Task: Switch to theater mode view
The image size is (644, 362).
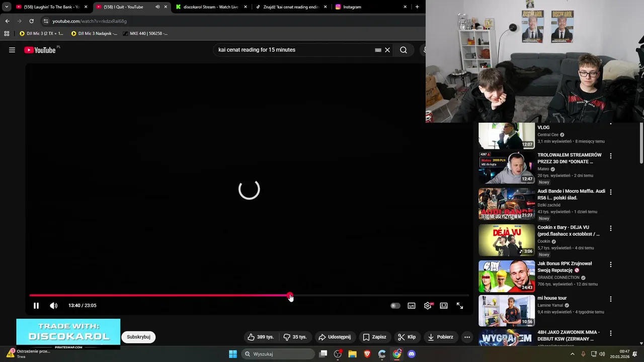Action: click(444, 306)
